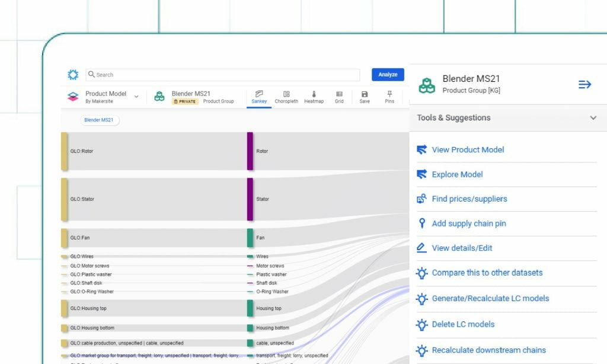The width and height of the screenshot is (607, 364).
Task: Switch to the Heatmap thermometer icon
Action: [314, 94]
